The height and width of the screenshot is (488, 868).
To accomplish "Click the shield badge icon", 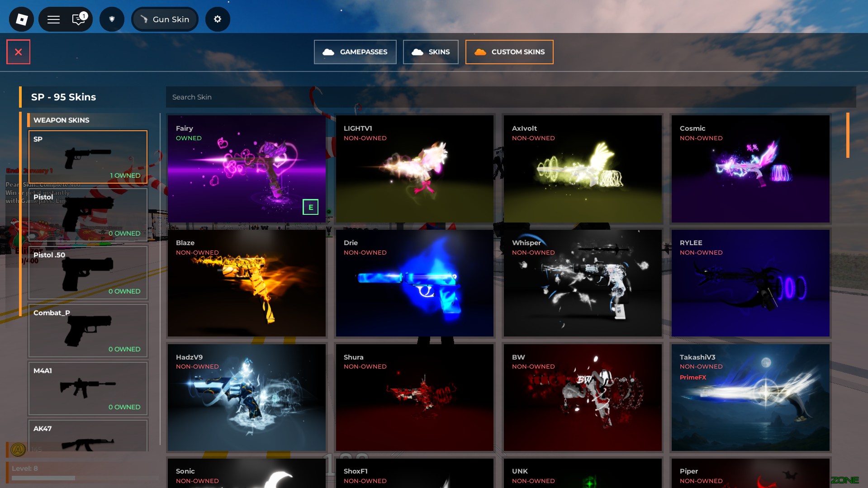I will point(112,19).
